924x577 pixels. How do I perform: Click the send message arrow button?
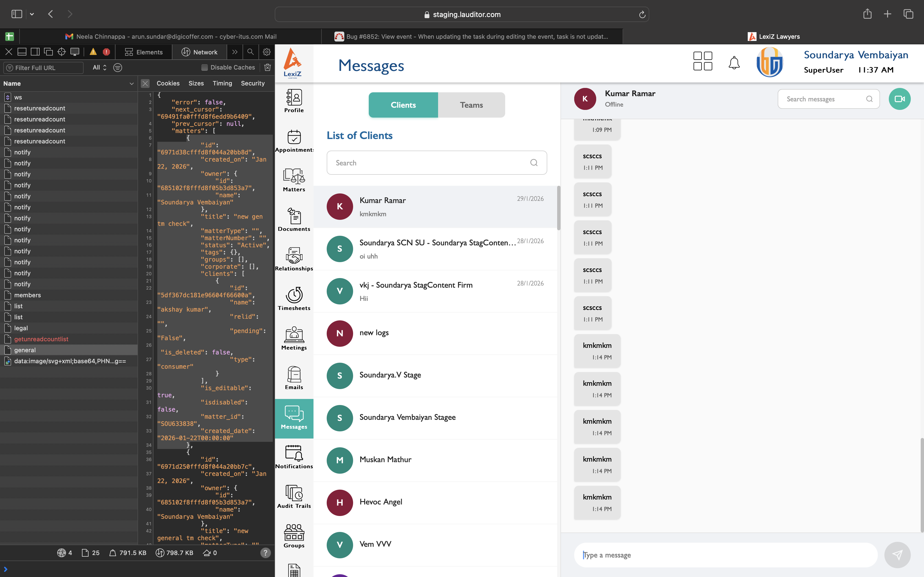pyautogui.click(x=897, y=554)
